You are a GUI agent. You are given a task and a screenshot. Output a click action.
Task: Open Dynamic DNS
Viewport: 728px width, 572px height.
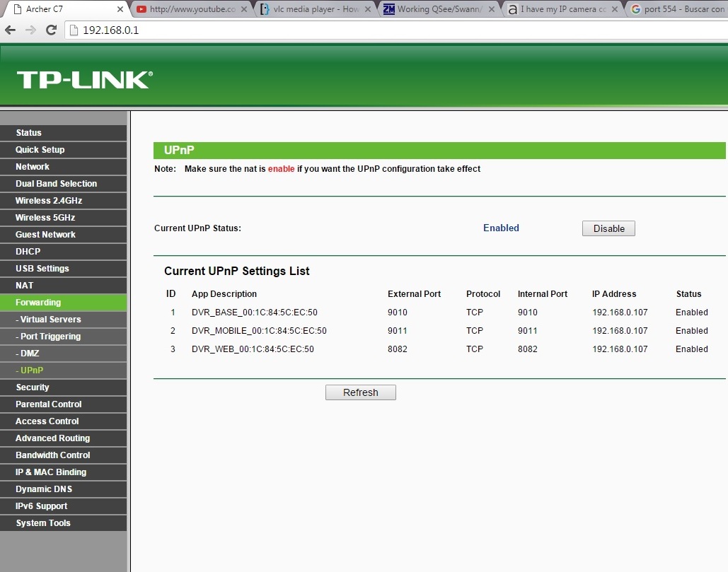[63, 489]
